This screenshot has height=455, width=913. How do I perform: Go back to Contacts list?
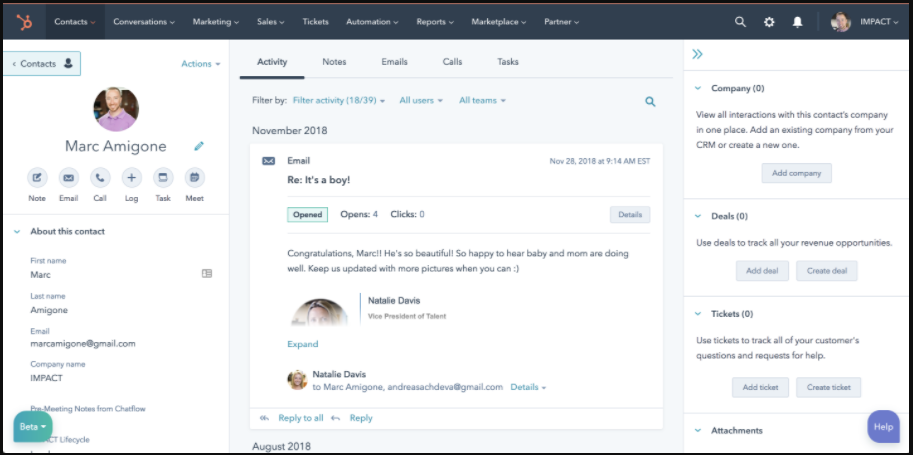[42, 64]
